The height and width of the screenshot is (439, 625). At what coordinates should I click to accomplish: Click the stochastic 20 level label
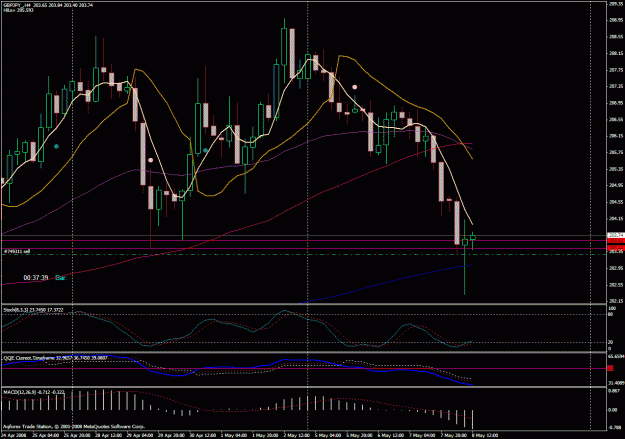pos(611,343)
